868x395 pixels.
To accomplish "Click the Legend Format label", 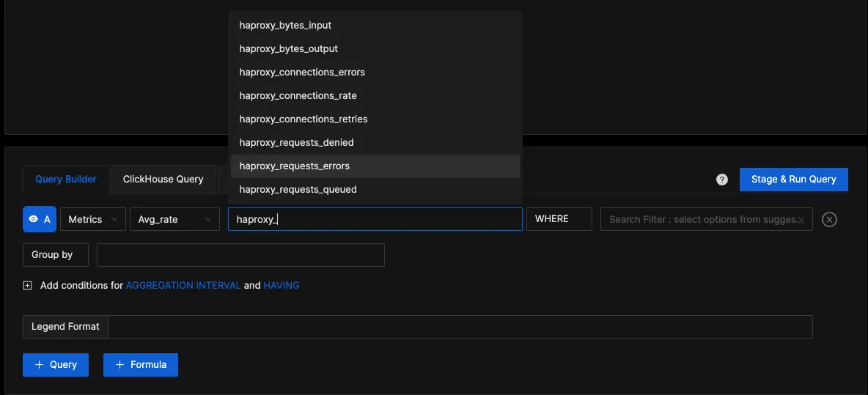I will point(65,326).
